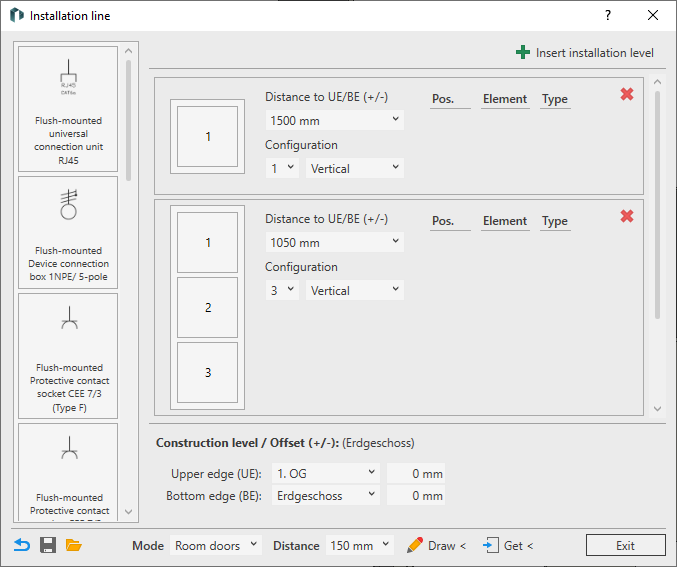Click scroll-up arrow of installation levels list
The width and height of the screenshot is (677, 567).
658,82
